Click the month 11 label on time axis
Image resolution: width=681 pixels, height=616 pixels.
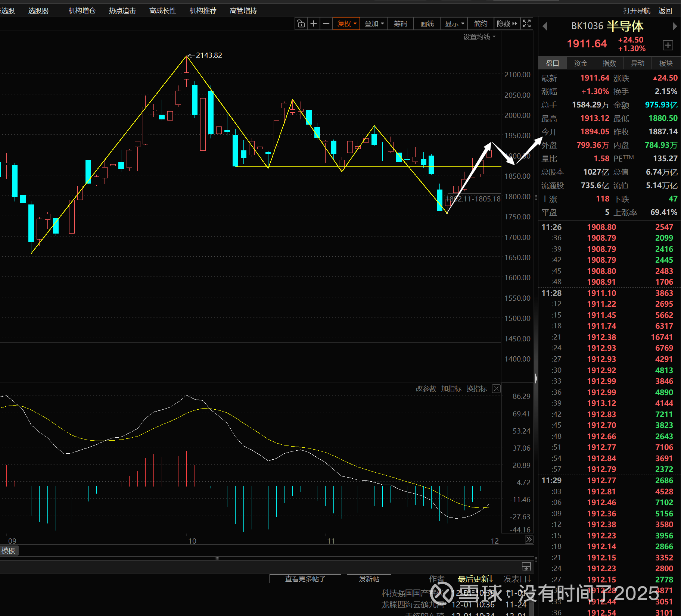[331, 541]
